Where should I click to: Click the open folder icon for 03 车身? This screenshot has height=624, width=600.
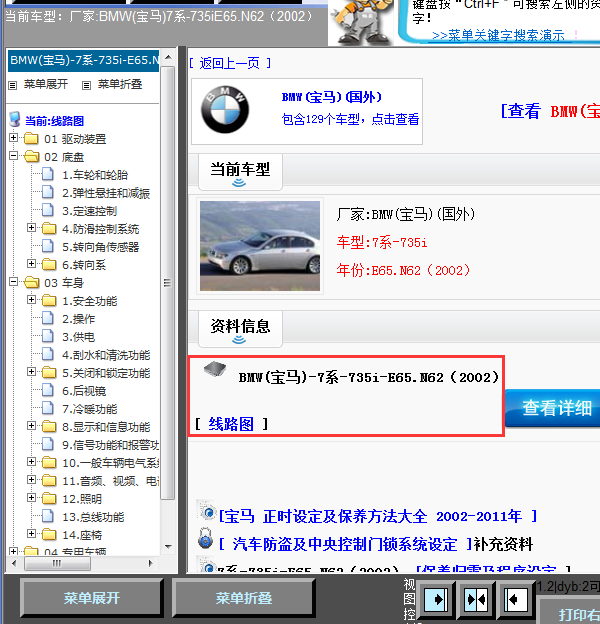(31, 282)
